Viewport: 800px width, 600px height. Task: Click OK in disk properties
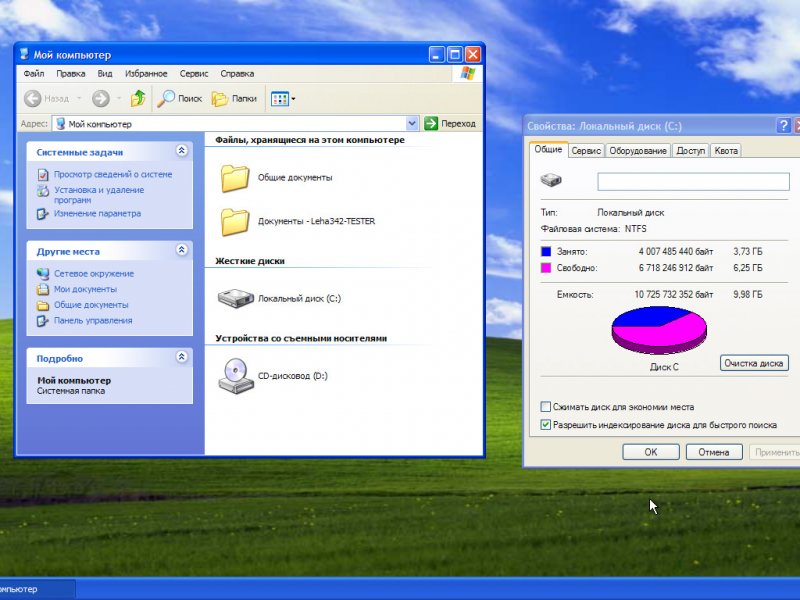tap(651, 452)
